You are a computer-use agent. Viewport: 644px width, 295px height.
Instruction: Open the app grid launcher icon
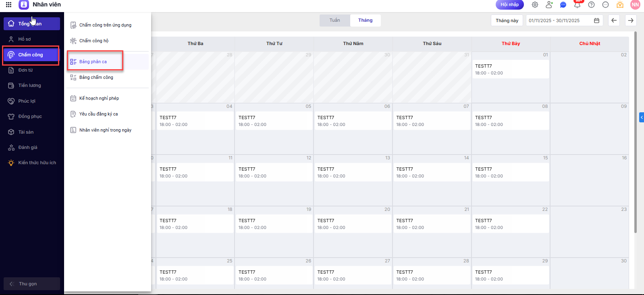pos(8,5)
